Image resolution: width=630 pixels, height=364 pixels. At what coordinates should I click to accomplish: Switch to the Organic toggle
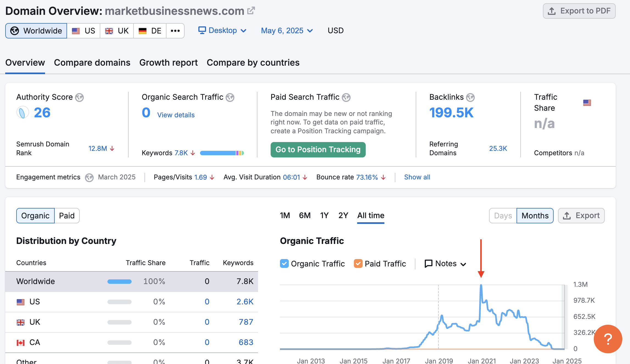click(35, 216)
